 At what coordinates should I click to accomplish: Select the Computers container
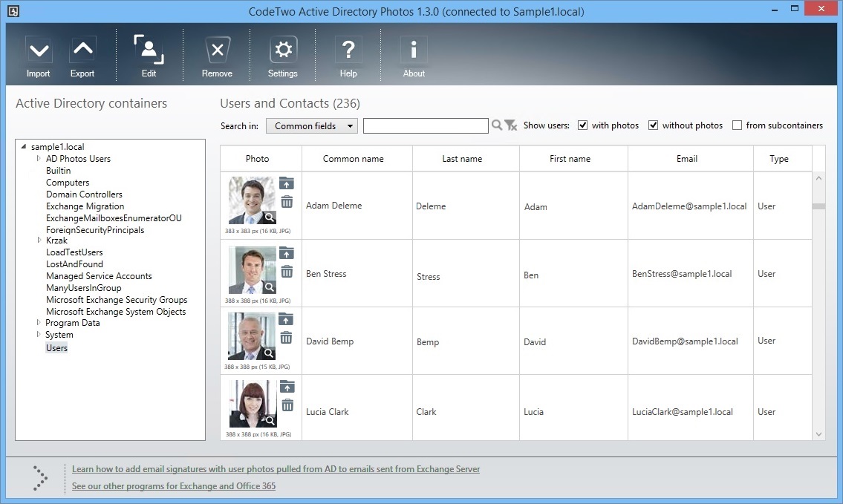pos(68,183)
